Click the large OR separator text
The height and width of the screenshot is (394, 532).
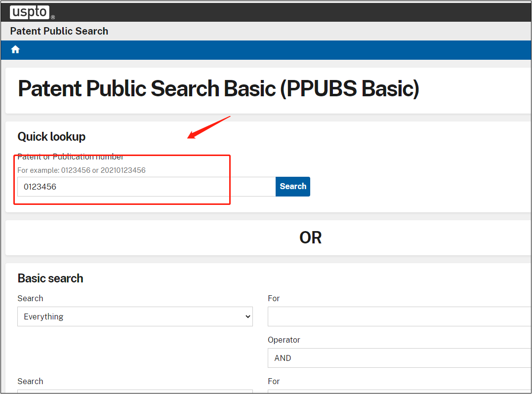pyautogui.click(x=310, y=238)
